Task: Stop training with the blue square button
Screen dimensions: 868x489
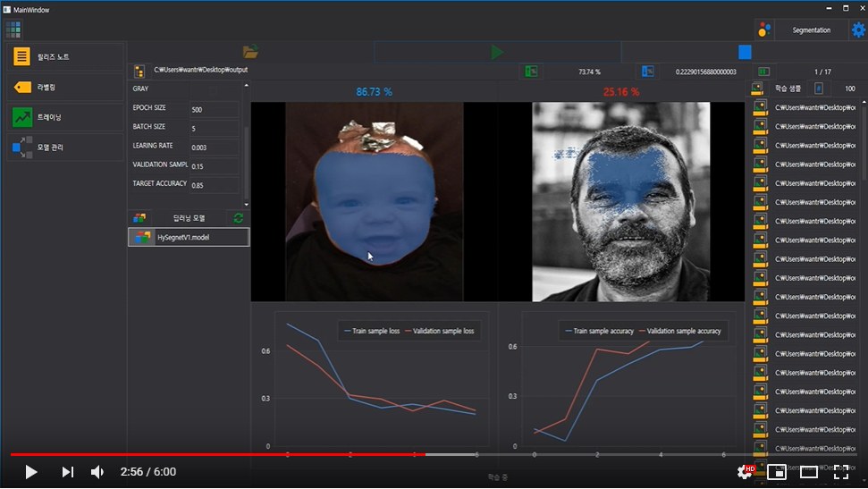Action: pos(745,52)
